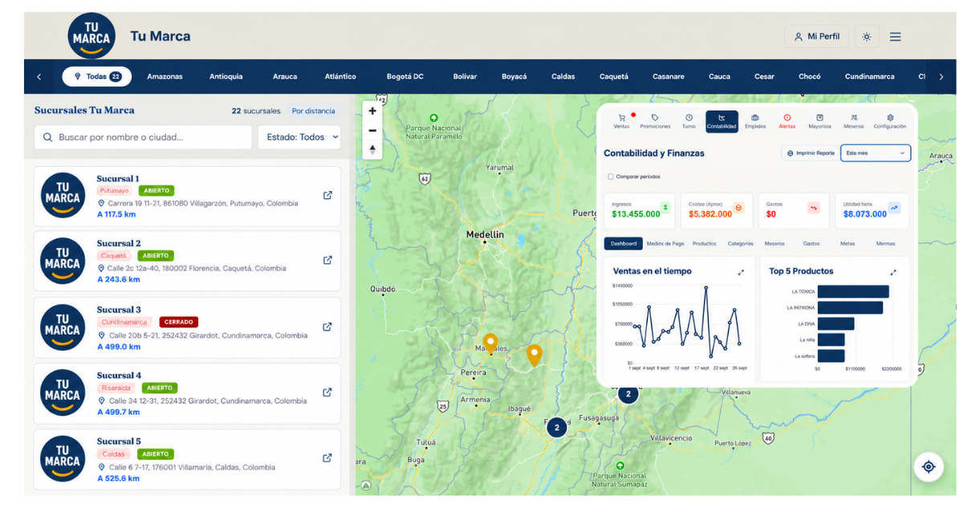This screenshot has height=508, width=980.
Task: Click the $13.455.000 Ingresos value
Action: [x=636, y=214]
